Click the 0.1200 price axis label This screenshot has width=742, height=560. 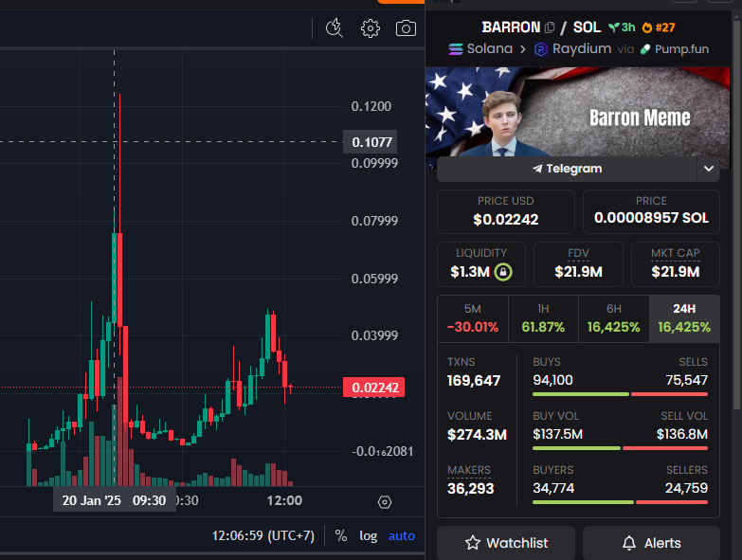click(x=371, y=106)
